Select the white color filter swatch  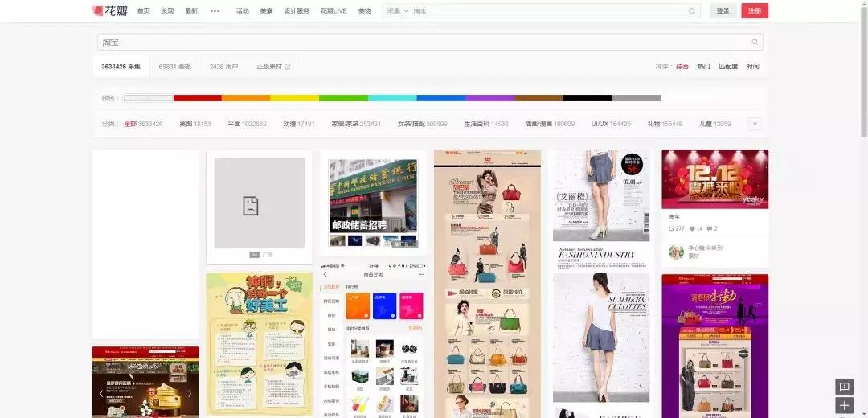click(x=149, y=98)
